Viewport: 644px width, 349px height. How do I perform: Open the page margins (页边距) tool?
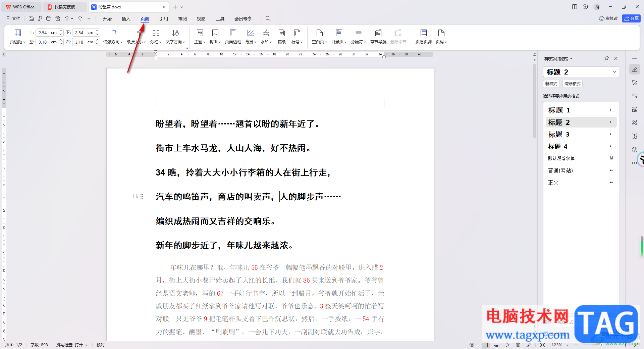tap(17, 37)
